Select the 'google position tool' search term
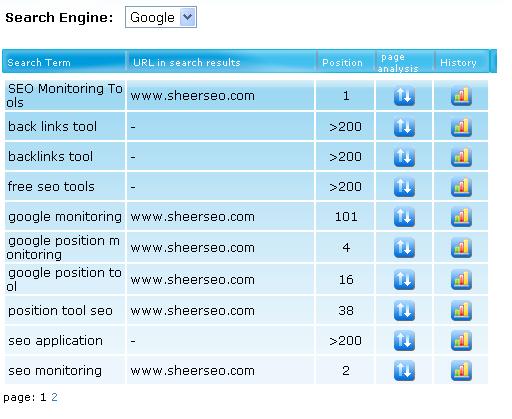The height and width of the screenshot is (419, 512). [x=64, y=279]
